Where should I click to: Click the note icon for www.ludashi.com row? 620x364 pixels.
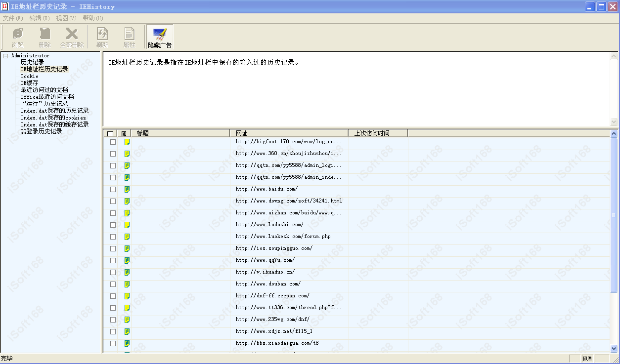coord(127,225)
